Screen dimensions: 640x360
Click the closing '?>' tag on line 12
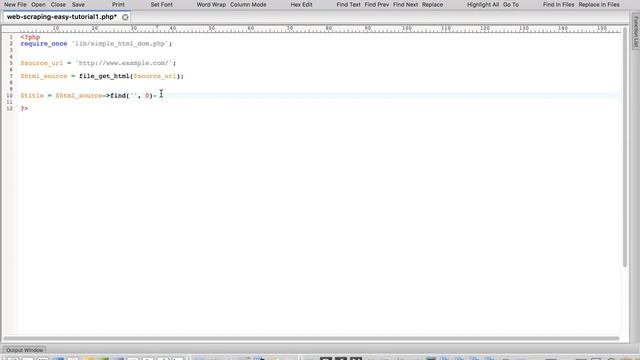tap(24, 109)
